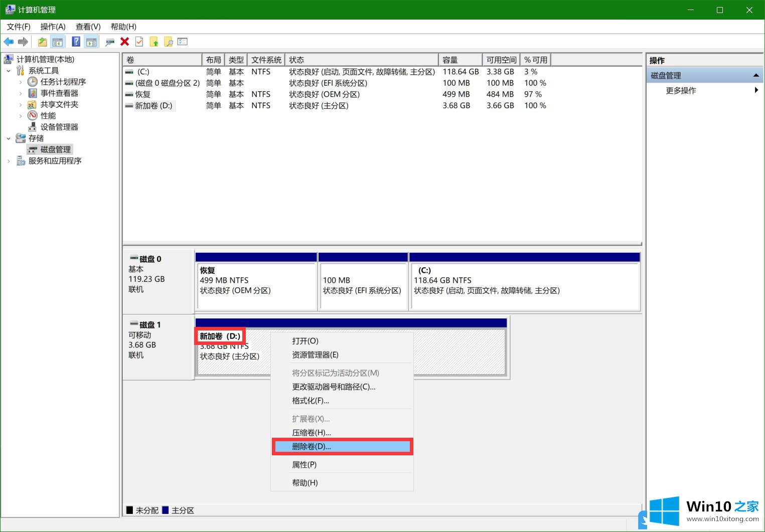This screenshot has width=765, height=532.
Task: Select 磁盘 0 磁盘分区 2 volume row
Action: point(336,83)
